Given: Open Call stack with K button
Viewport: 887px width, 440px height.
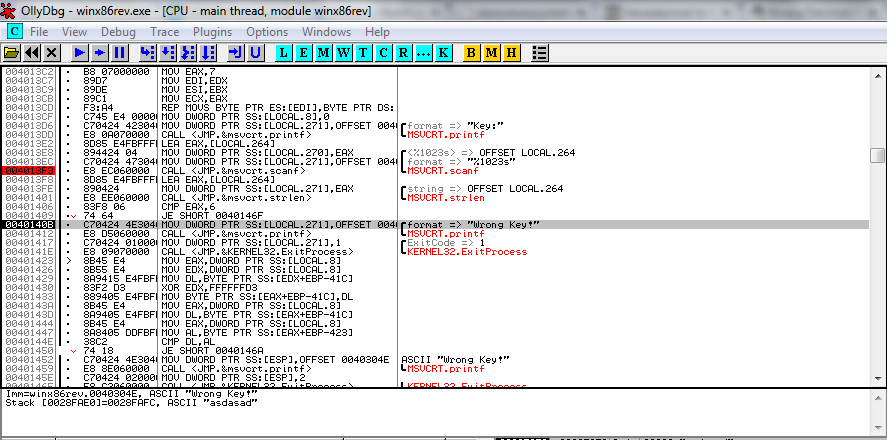Looking at the screenshot, I should tap(443, 53).
